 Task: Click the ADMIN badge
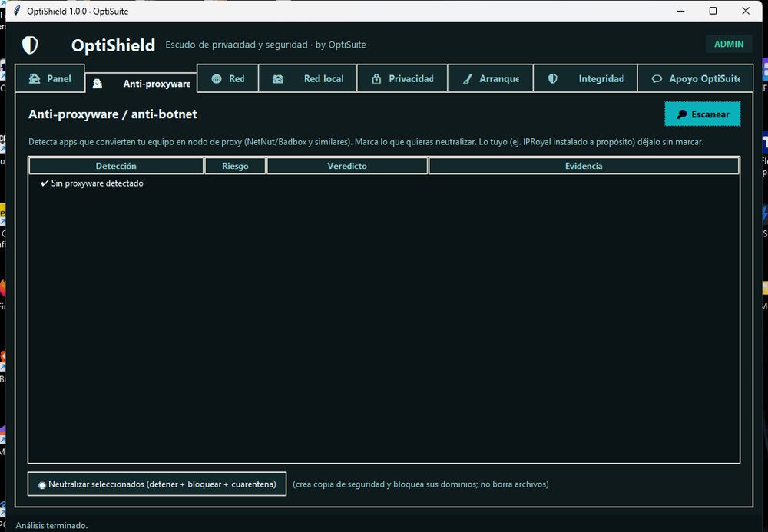[x=728, y=44]
